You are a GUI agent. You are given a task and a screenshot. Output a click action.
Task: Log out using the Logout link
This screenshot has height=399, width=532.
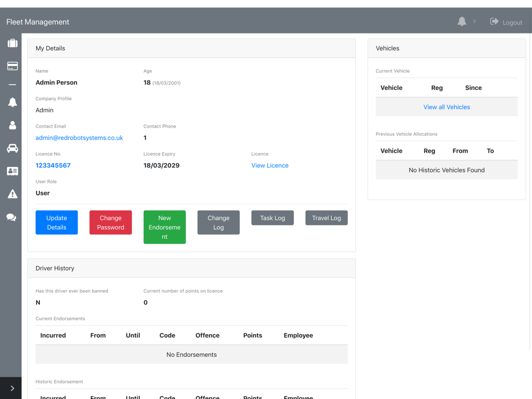tap(506, 22)
